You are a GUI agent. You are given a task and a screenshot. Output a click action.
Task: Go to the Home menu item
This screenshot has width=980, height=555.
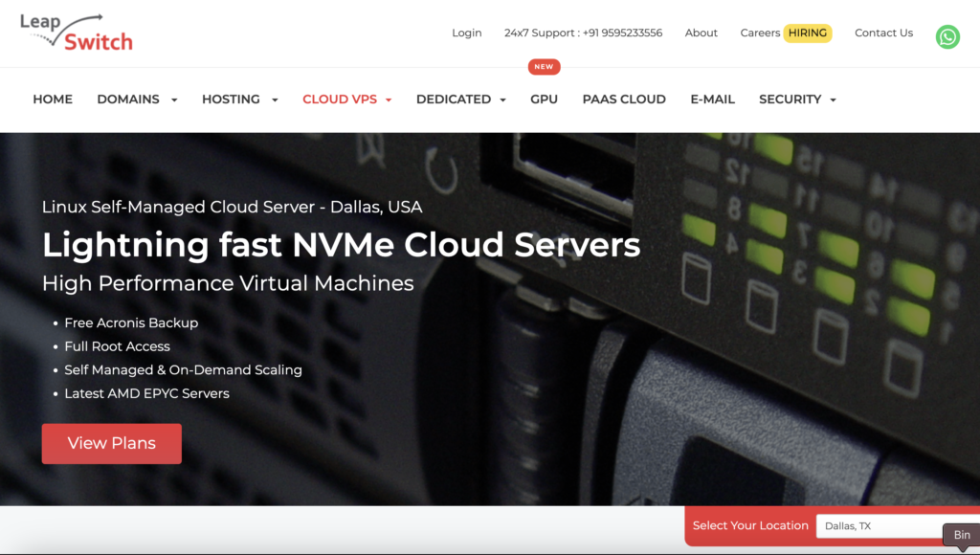click(53, 100)
